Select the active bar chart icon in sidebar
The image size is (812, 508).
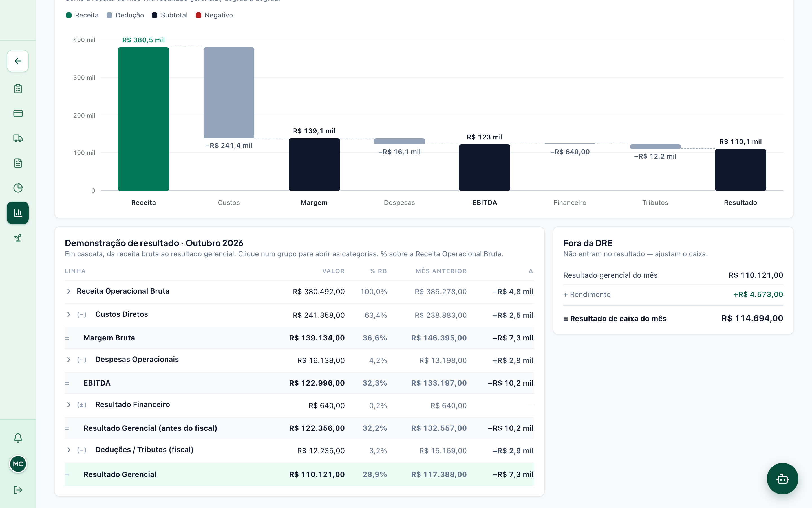coord(18,213)
